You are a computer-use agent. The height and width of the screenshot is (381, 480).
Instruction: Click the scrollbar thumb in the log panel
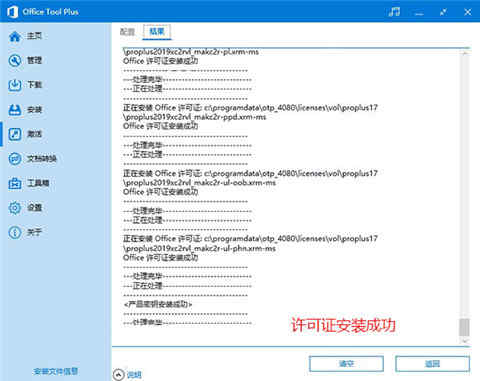tap(464, 327)
